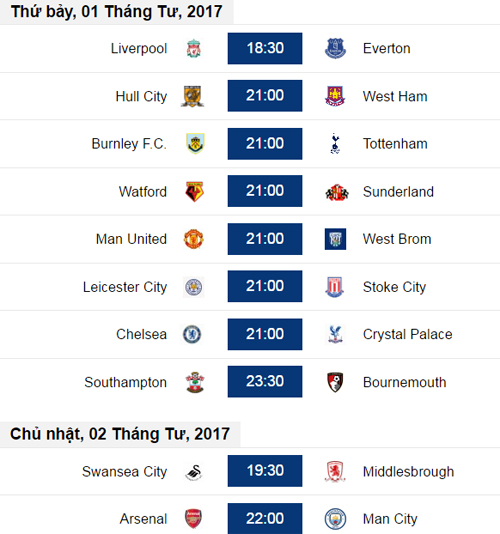Image resolution: width=500 pixels, height=534 pixels.
Task: Click the Bournemouth club badge
Action: click(335, 382)
